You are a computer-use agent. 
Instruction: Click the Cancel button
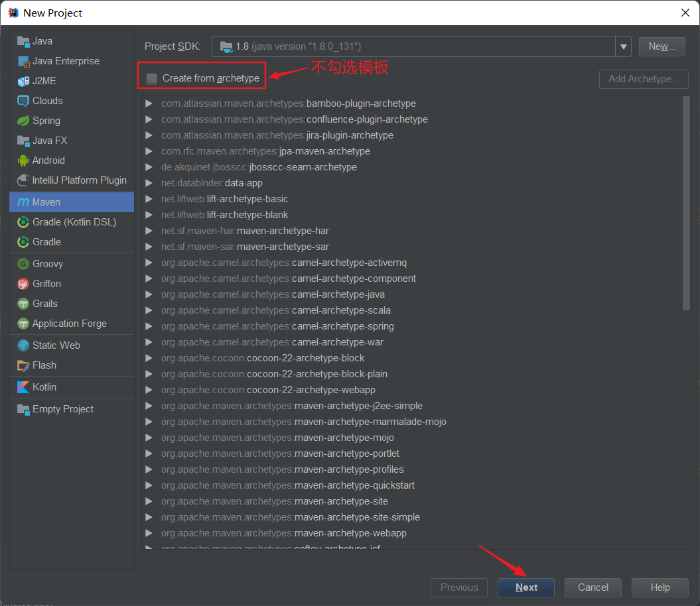tap(593, 587)
